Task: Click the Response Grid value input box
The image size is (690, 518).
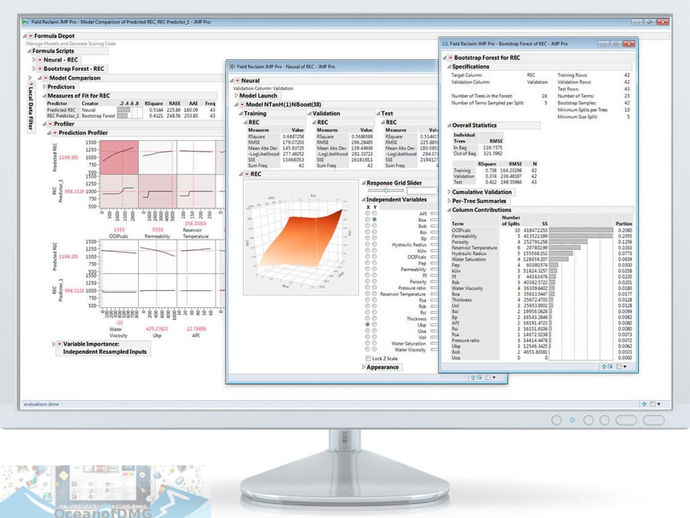Action: [422, 191]
